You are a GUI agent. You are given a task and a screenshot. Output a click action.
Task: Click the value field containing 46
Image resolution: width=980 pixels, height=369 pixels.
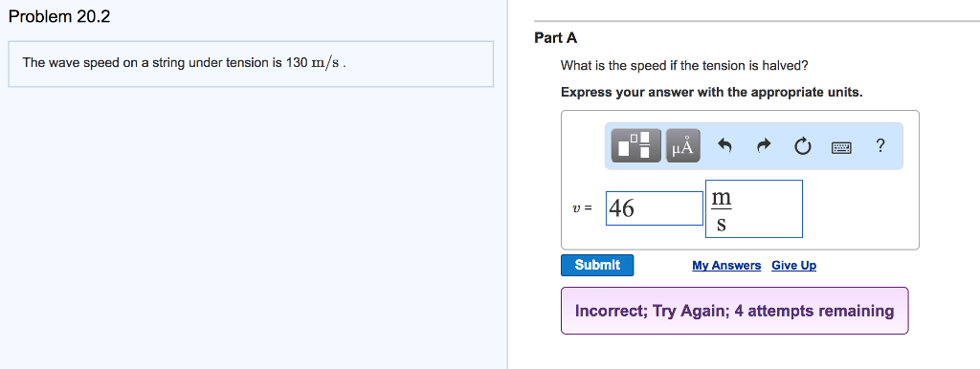coord(655,207)
